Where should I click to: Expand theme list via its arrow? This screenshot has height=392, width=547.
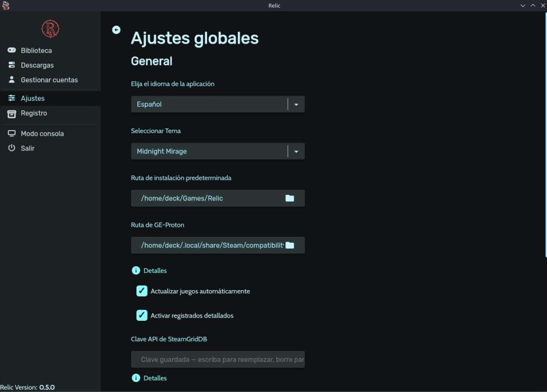point(296,151)
